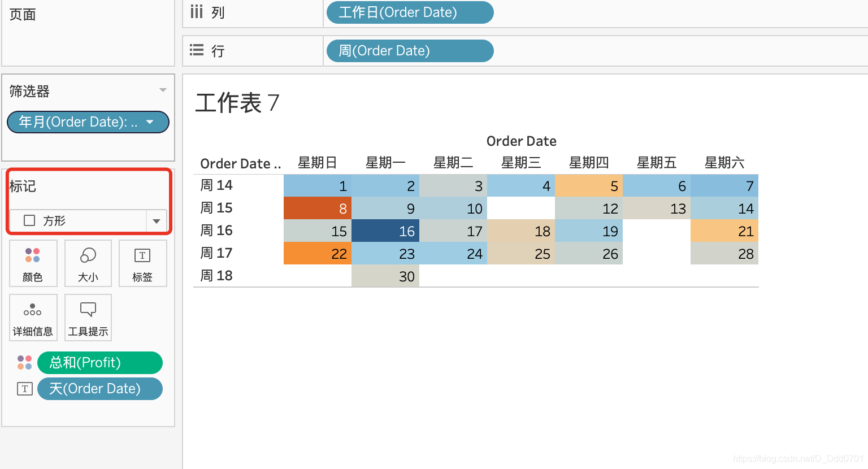Select the 年月(Order Date) filter pill
868x469 pixels.
tap(88, 122)
